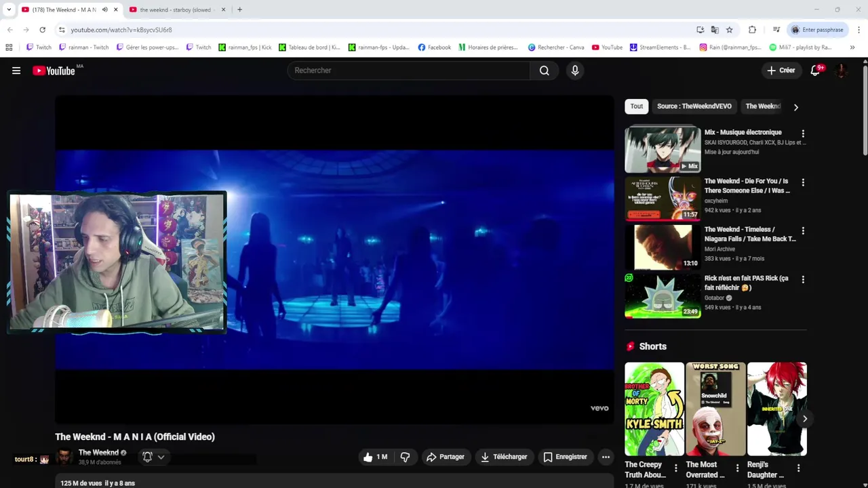Open the install app icon in address bar
Viewport: 868px width, 488px height.
(x=700, y=30)
